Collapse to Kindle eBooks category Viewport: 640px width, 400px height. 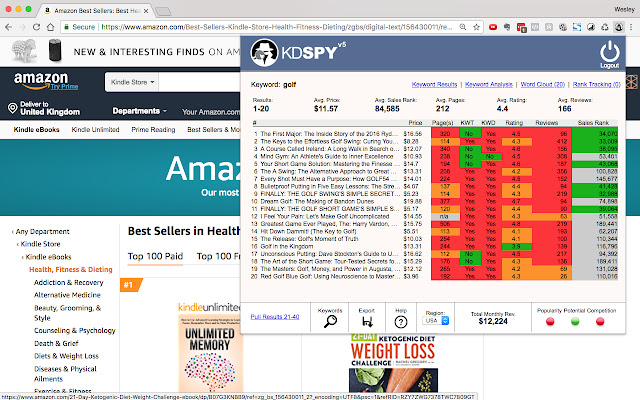(x=47, y=257)
